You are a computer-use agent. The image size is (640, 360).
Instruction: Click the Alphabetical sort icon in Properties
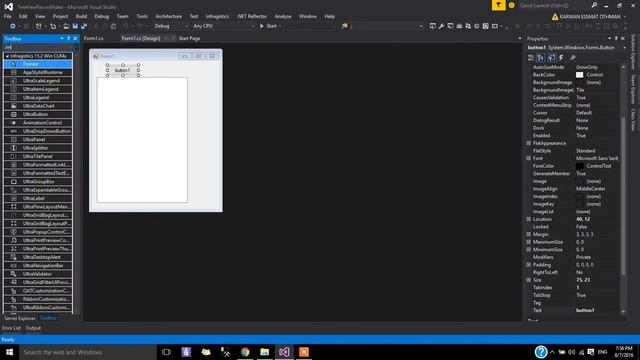click(540, 58)
